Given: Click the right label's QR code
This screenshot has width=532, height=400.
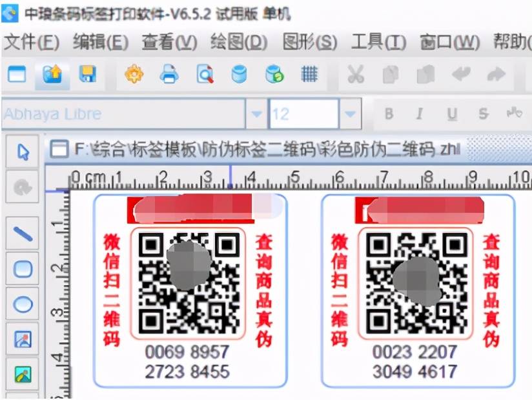Looking at the screenshot, I should pos(416,283).
